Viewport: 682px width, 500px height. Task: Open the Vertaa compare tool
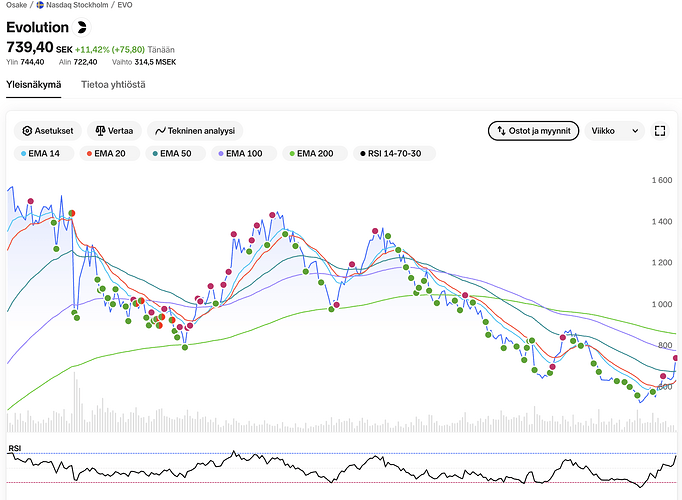(114, 131)
